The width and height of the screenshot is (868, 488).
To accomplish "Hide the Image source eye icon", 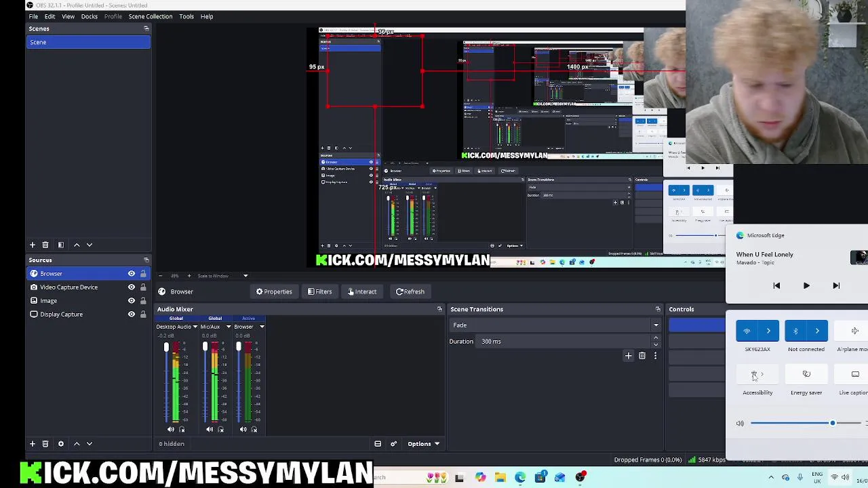I will tap(132, 300).
